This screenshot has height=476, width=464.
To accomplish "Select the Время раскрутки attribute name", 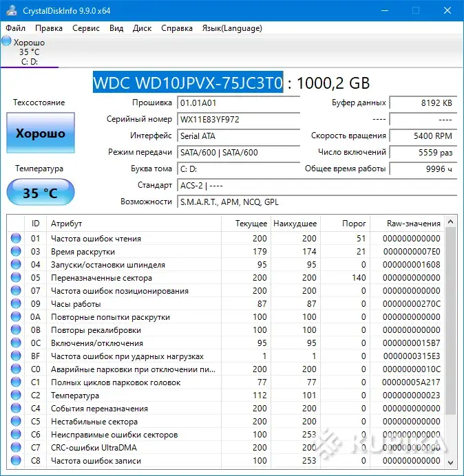I will pyautogui.click(x=83, y=252).
